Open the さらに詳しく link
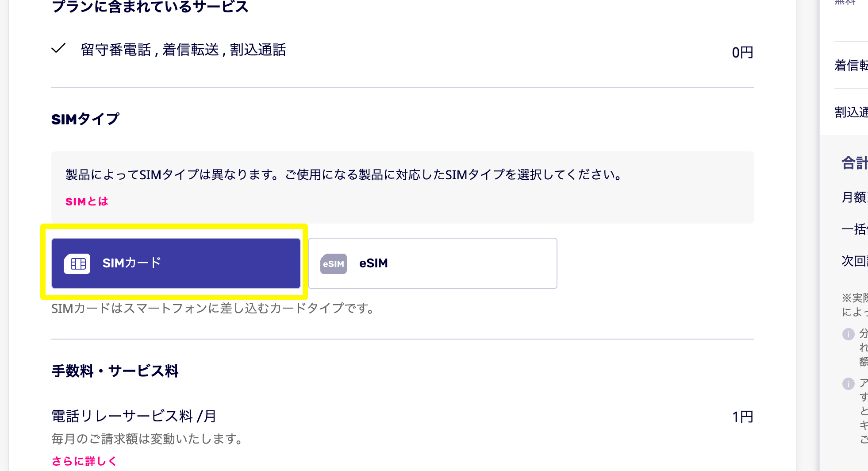Screen dimensions: 868x471 [84, 461]
